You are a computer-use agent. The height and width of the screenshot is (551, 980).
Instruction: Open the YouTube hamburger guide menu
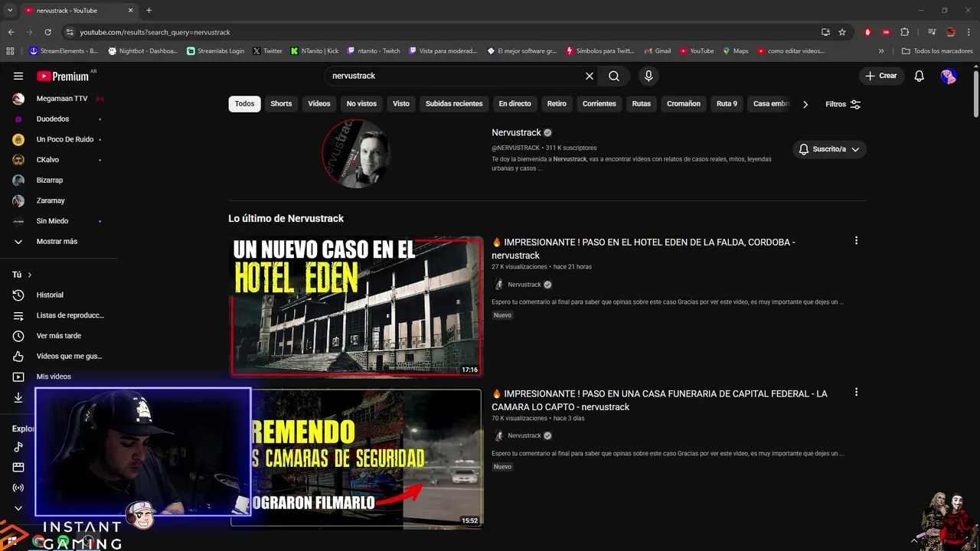(x=18, y=76)
